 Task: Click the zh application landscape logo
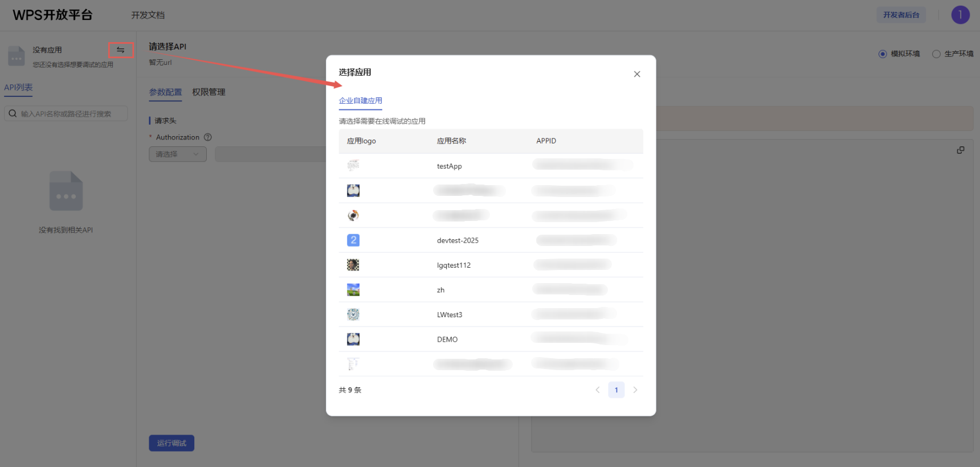(x=353, y=290)
